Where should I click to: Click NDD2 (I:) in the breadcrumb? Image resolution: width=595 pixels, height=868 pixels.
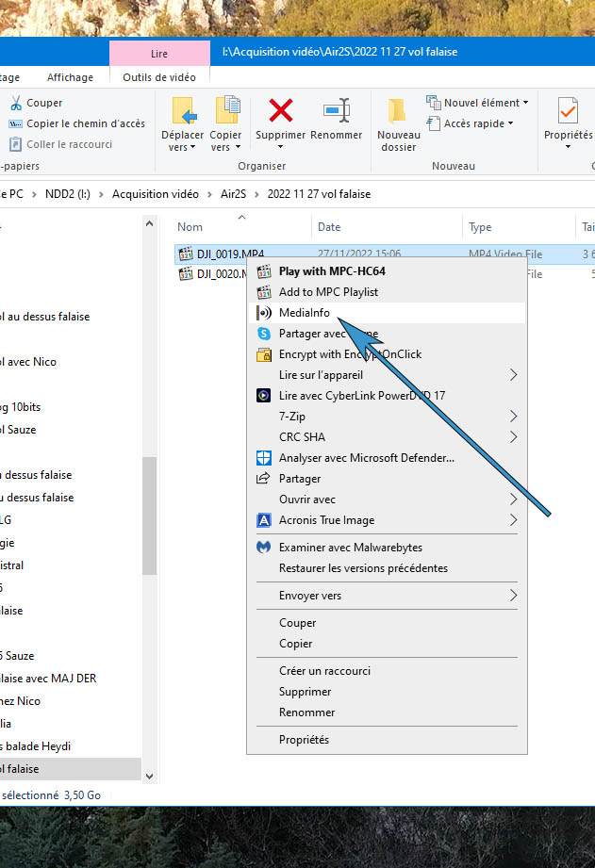click(x=68, y=194)
